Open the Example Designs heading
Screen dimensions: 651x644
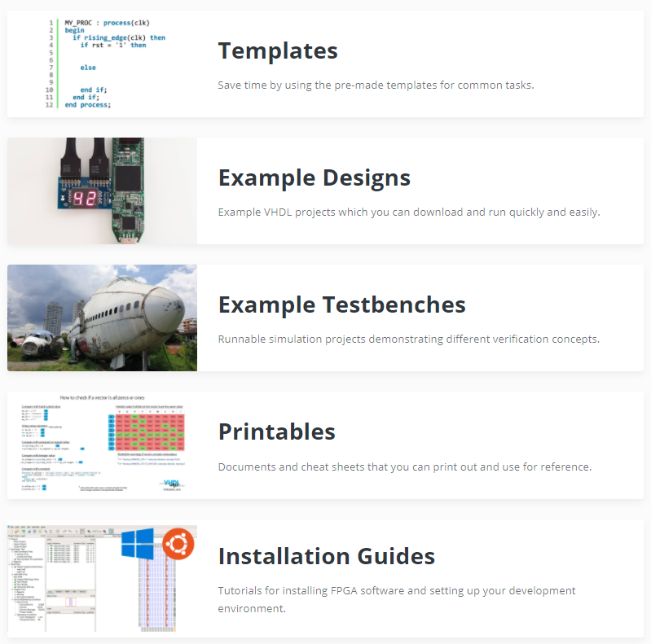click(x=315, y=178)
